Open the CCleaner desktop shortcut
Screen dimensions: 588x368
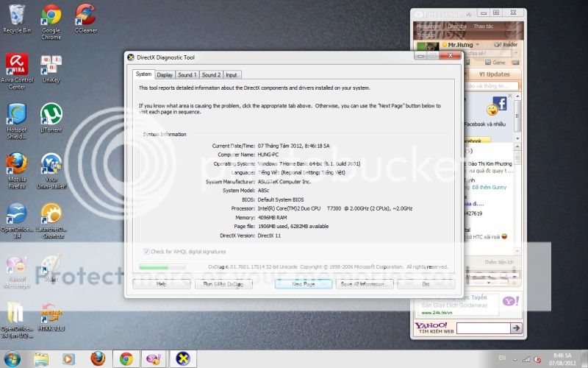tap(85, 19)
